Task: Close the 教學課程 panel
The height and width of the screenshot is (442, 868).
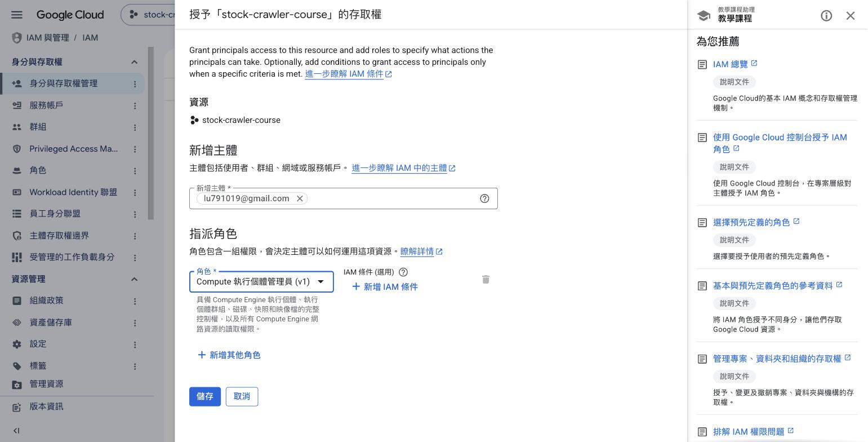Action: click(x=851, y=16)
